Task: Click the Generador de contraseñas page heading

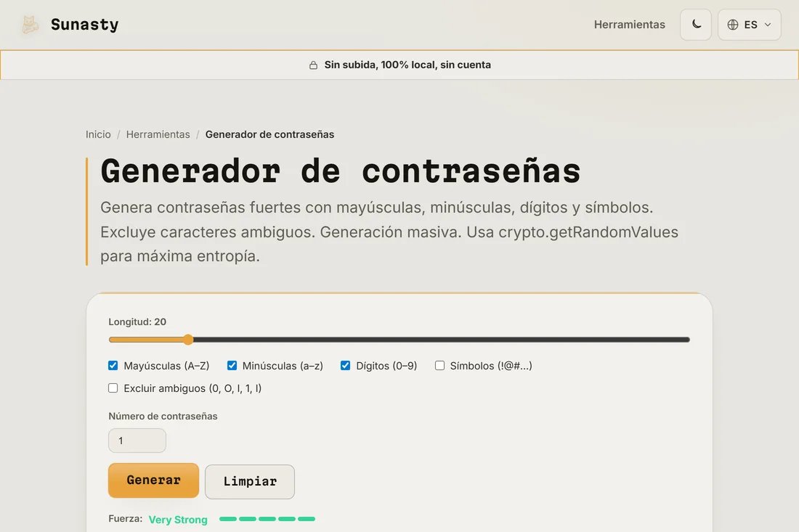Action: (341, 171)
